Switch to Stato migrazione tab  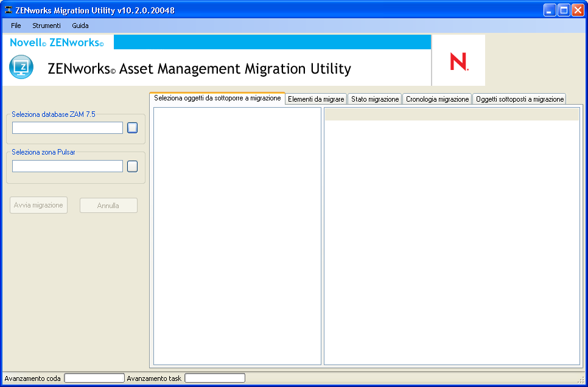coord(375,99)
